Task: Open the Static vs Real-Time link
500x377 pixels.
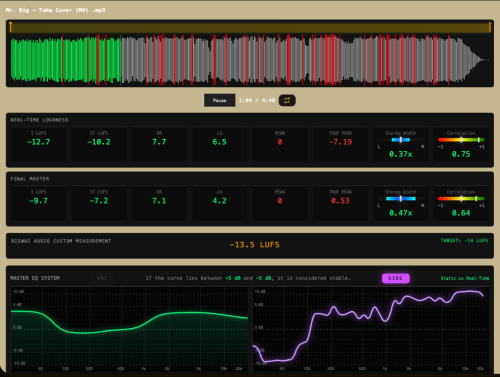Action: coord(465,278)
